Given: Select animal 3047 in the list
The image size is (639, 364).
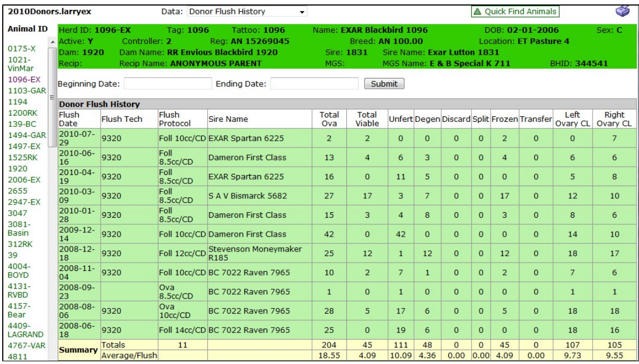Looking at the screenshot, I should point(18,213).
